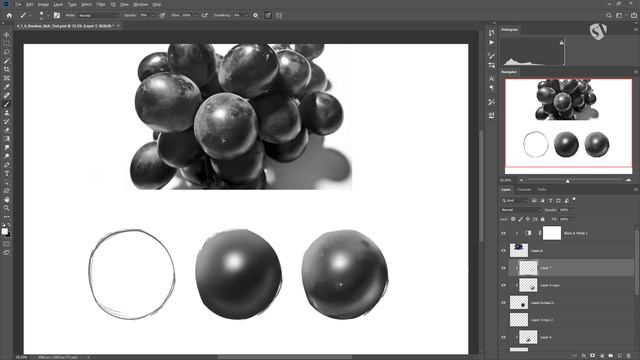
Task: Select the Shape tool
Action: click(7, 191)
